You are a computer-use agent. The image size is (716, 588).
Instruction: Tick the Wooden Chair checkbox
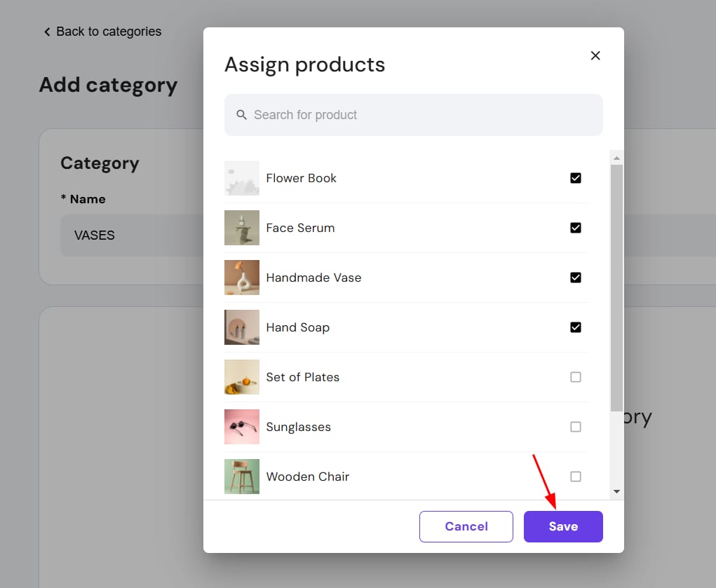(x=576, y=477)
